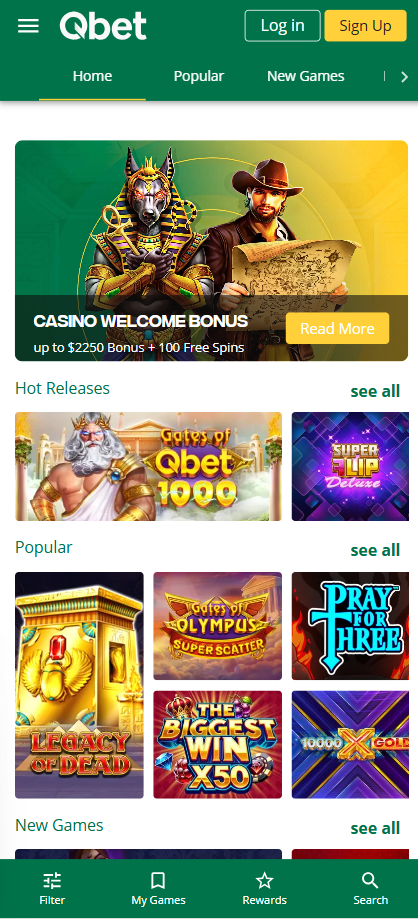The width and height of the screenshot is (418, 919).
Task: Open the Rewards star icon
Action: pos(264,880)
